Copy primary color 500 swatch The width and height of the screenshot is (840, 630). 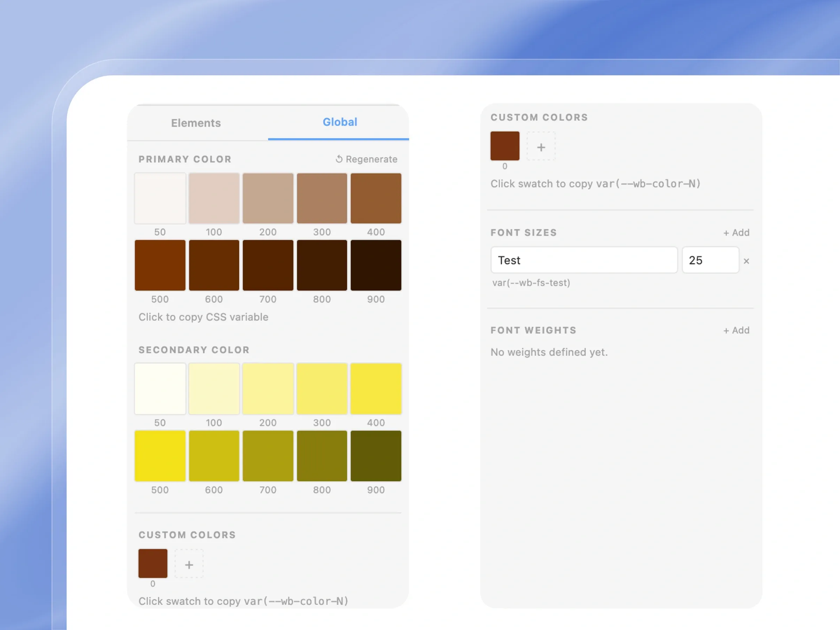click(x=160, y=265)
